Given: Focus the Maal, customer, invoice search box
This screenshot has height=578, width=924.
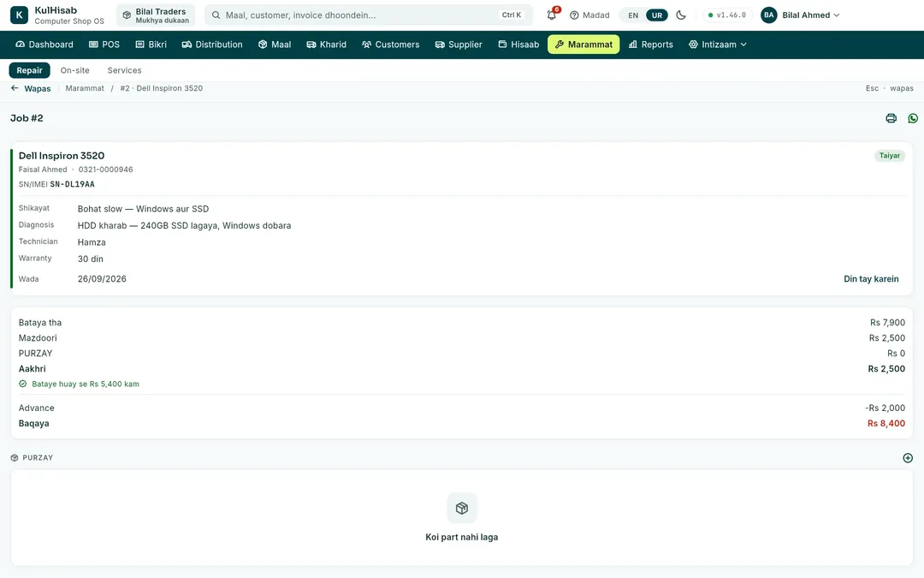Looking at the screenshot, I should 368,15.
